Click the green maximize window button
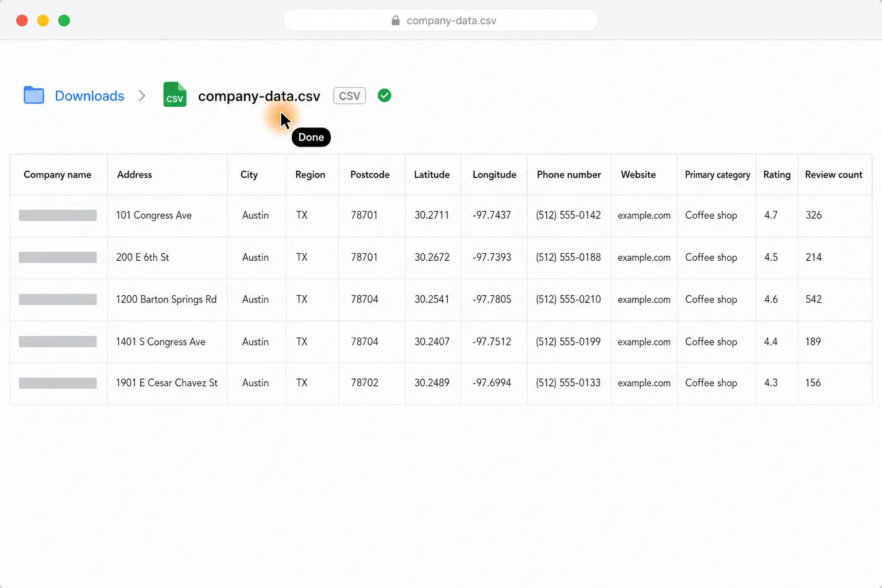 pos(64,21)
